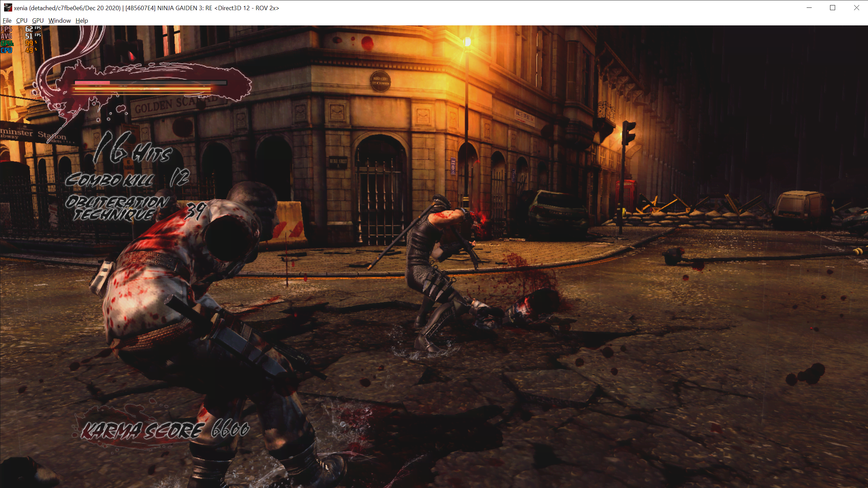
Task: Click the red telephone box
Action: click(626, 195)
